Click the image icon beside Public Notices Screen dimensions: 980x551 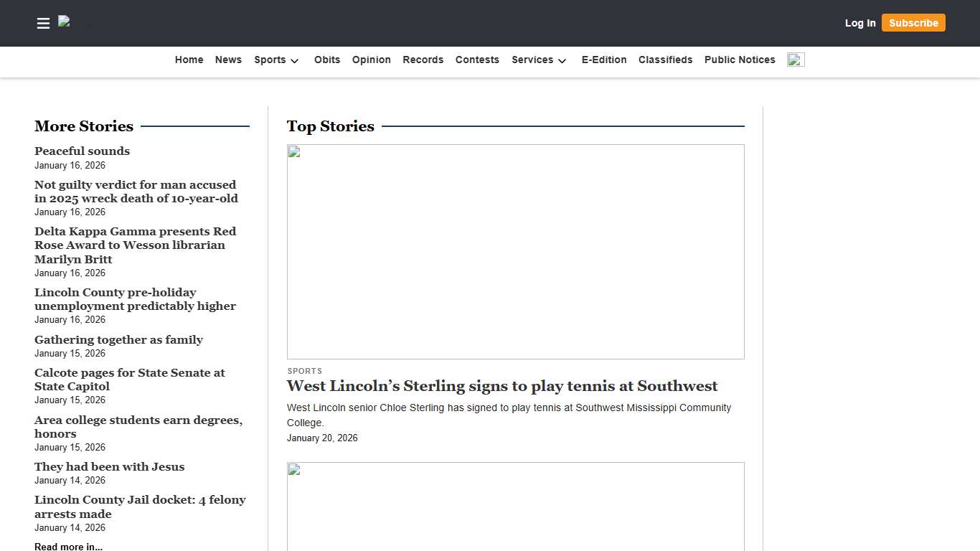pyautogui.click(x=796, y=60)
